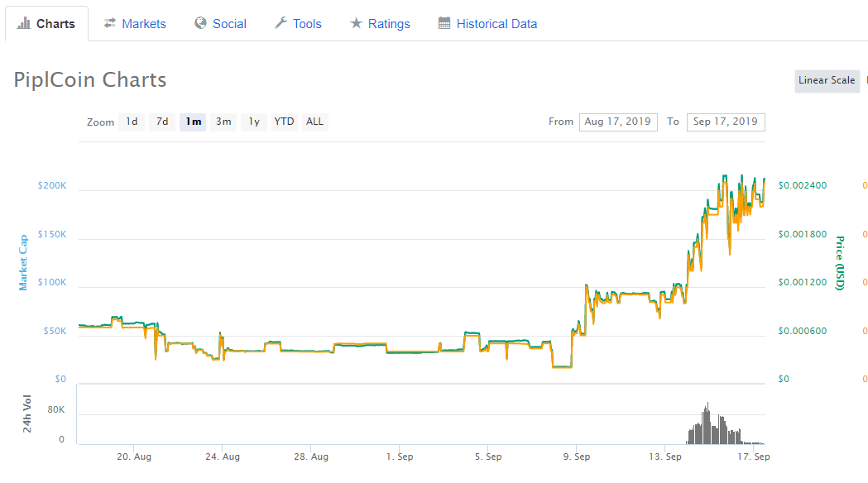Show ALL time chart data
The width and height of the screenshot is (868, 483).
tap(314, 122)
